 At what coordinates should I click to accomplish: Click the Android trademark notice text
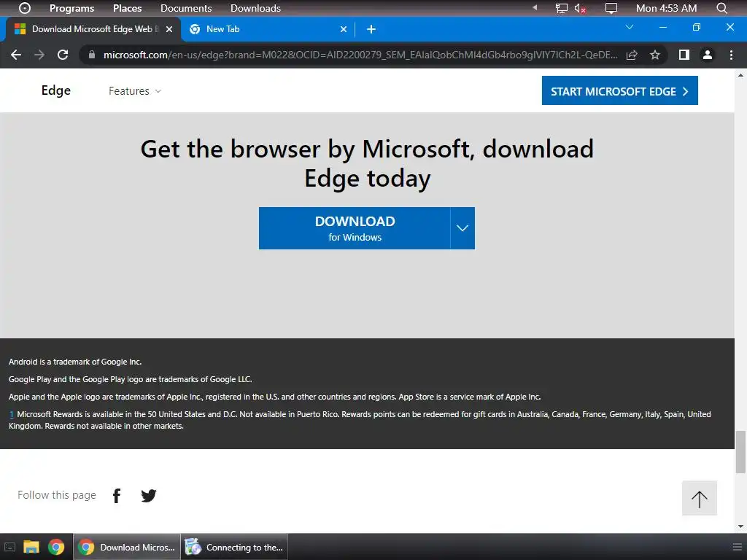pos(75,362)
